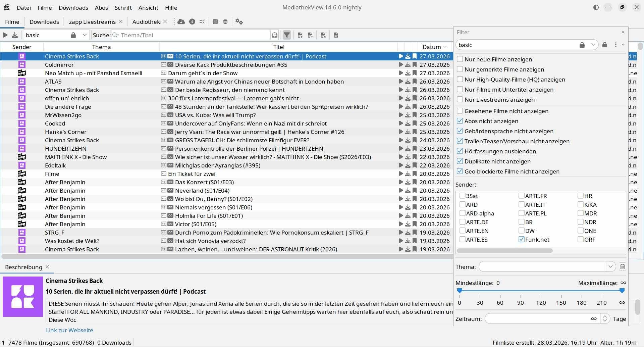The image size is (644, 347).
Task: Open settings with the gears icon
Action: point(239,22)
